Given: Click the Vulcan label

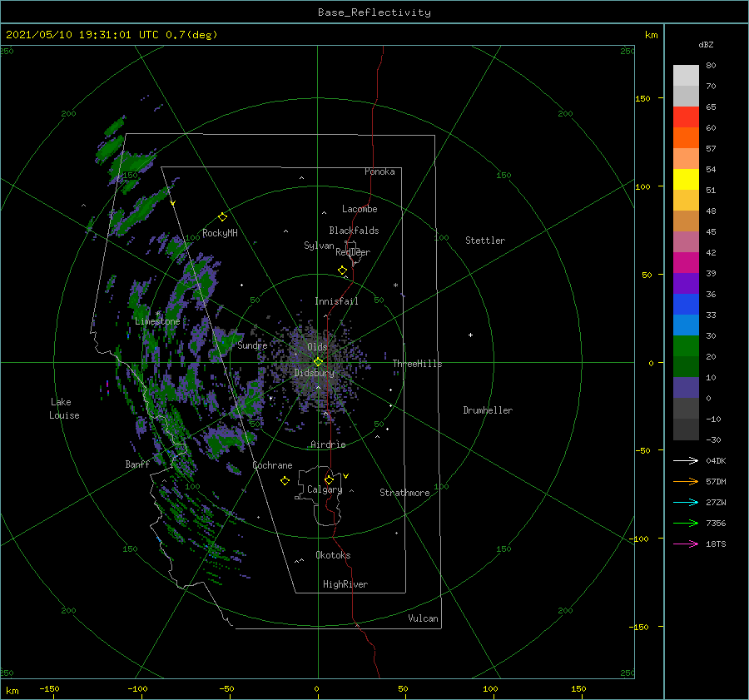Looking at the screenshot, I should [424, 618].
